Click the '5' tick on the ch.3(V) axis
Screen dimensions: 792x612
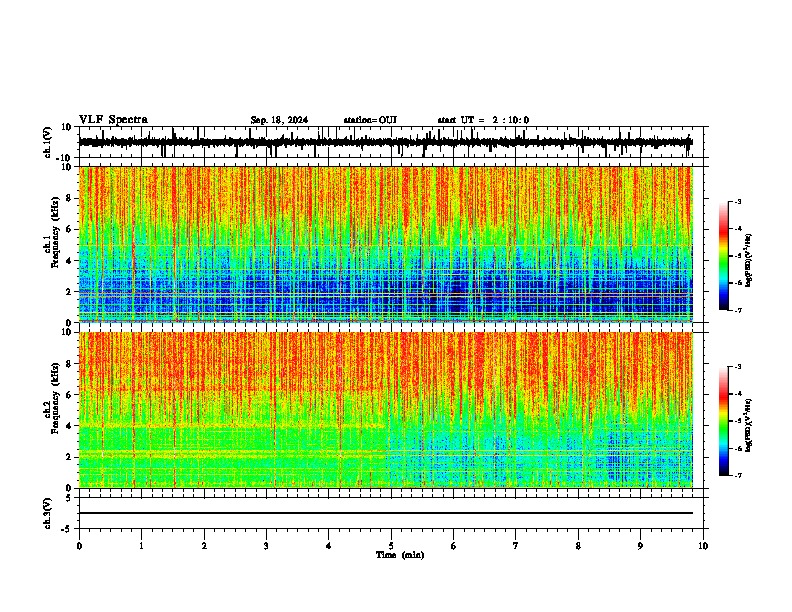point(69,497)
